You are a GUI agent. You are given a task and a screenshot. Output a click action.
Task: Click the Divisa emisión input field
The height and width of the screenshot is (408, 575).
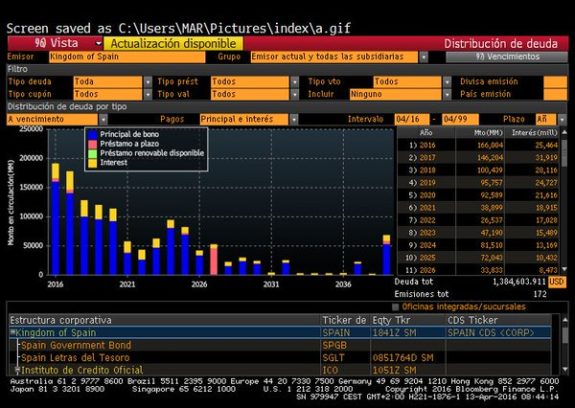(555, 82)
